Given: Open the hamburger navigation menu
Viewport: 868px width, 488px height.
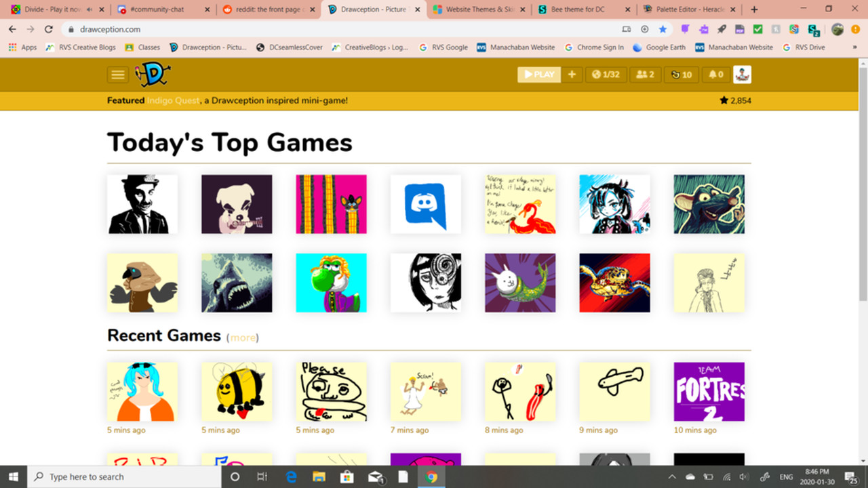Looking at the screenshot, I should click(x=117, y=75).
